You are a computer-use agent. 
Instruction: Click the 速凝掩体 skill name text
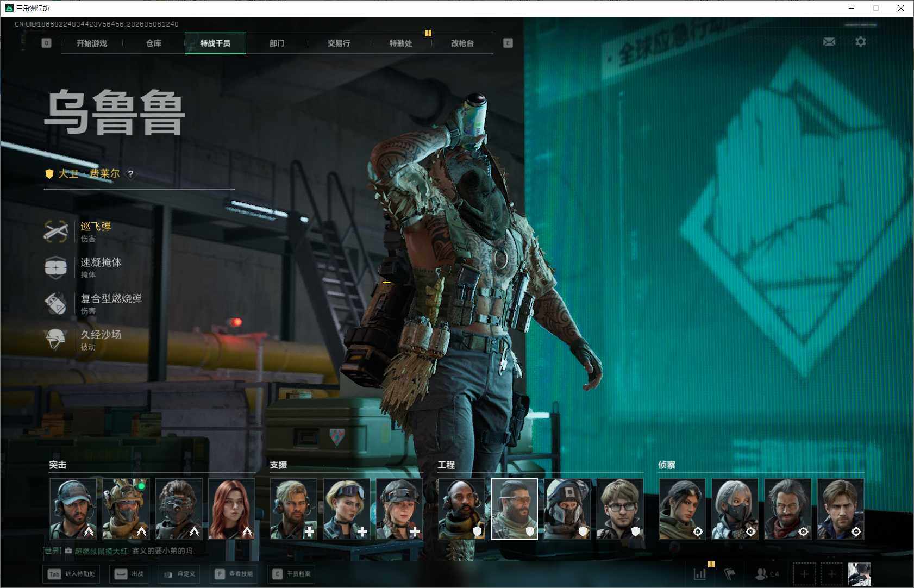[x=101, y=262]
